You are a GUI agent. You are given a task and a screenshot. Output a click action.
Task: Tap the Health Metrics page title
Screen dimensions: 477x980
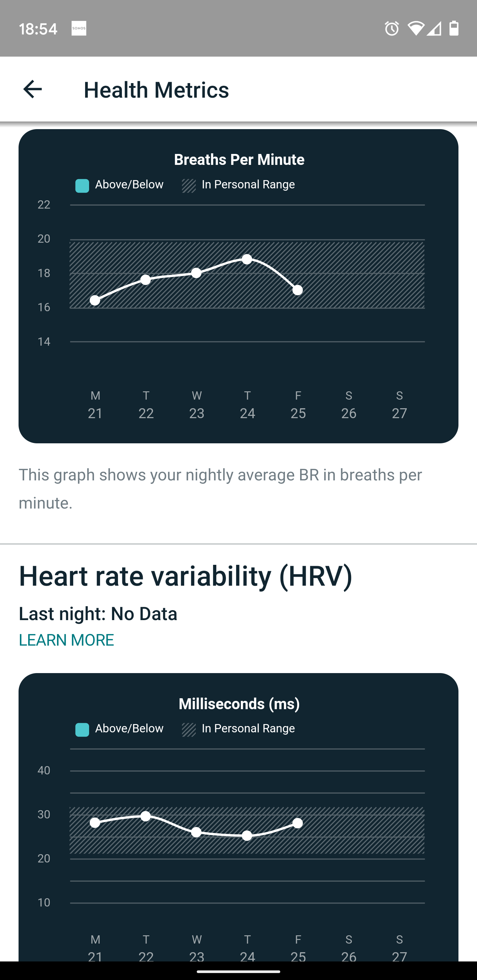point(156,90)
